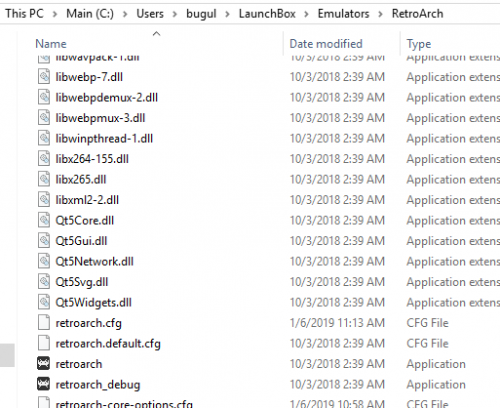Screen dimensions: 500x408
Task: Select file name Qt5Gui.dll
Action: click(x=81, y=241)
